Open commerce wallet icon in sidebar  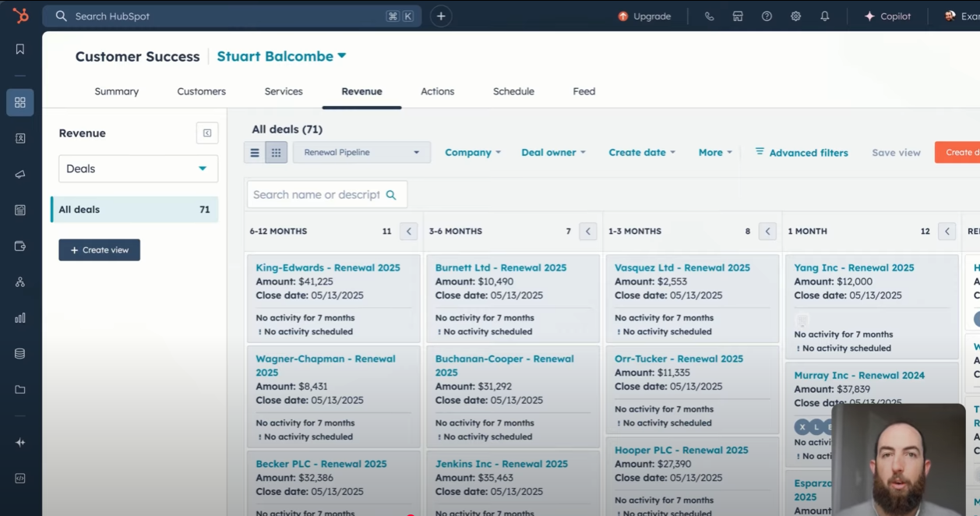pyautogui.click(x=20, y=246)
